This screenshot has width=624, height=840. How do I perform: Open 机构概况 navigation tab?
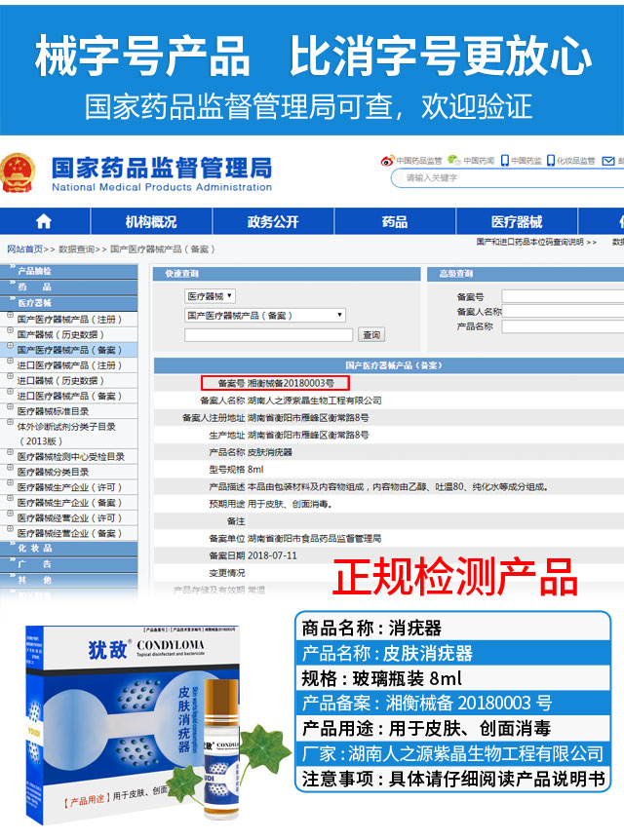coord(151,222)
